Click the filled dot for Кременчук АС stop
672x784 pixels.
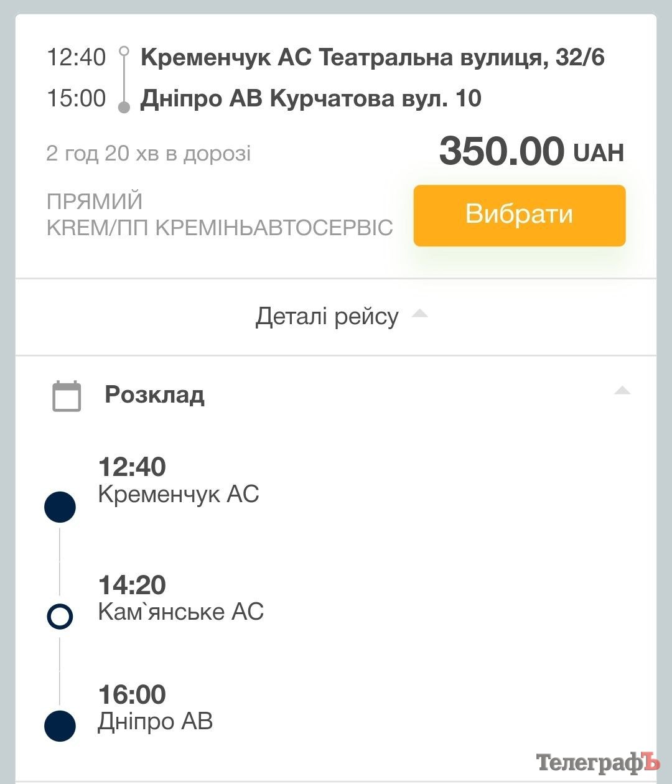pos(60,507)
